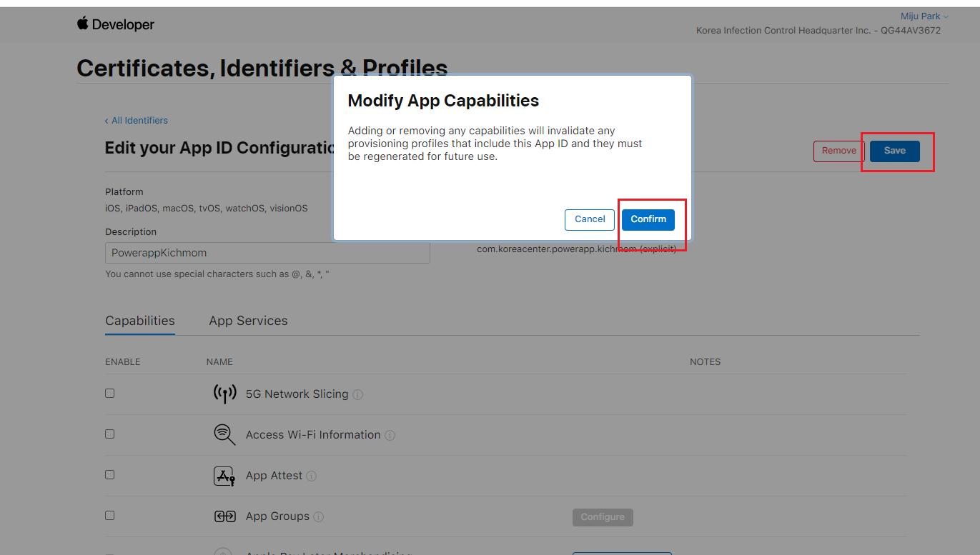
Task: Click the Description field containing PowerappKichmom
Action: click(267, 253)
